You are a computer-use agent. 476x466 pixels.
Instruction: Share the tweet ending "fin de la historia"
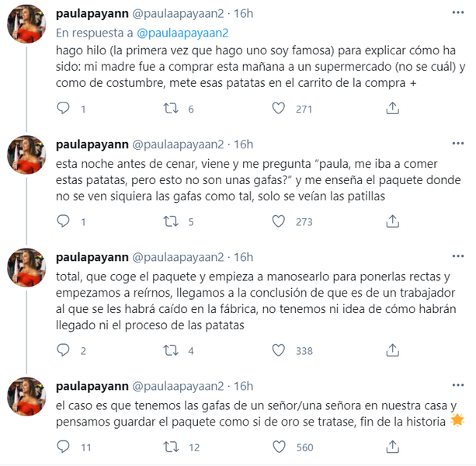coord(394,447)
